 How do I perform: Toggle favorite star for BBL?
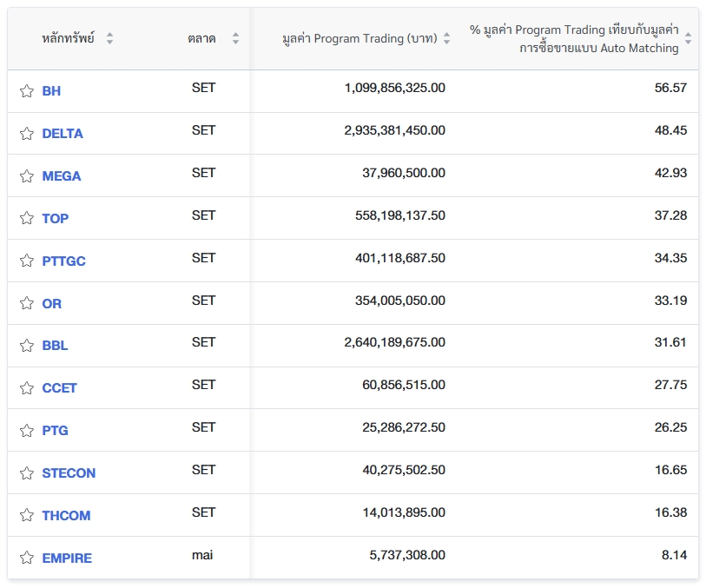tap(26, 346)
